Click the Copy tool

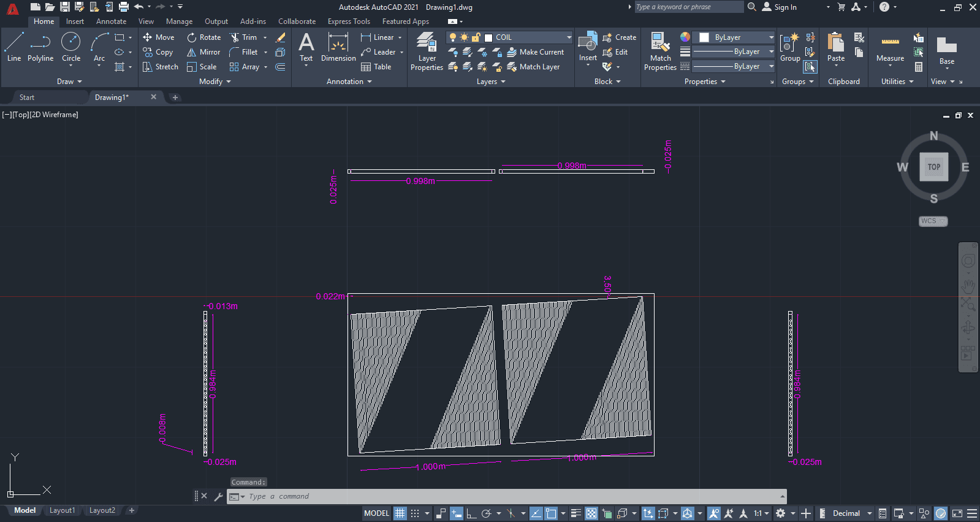pos(158,52)
